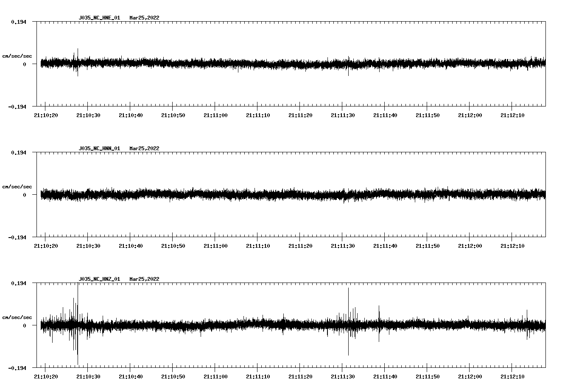Click the Mar25,2022 date above the HNZ plot
Screen dimensions: 576x392
pos(144,279)
